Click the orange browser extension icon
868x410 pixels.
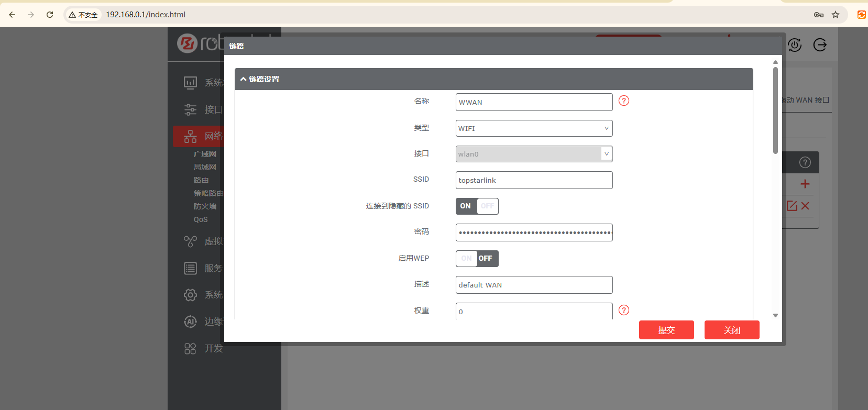click(861, 15)
